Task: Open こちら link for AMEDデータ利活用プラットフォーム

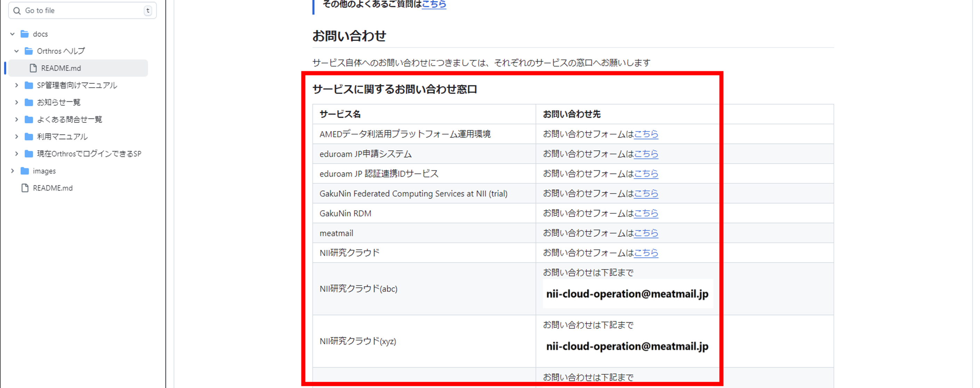Action: [x=645, y=134]
